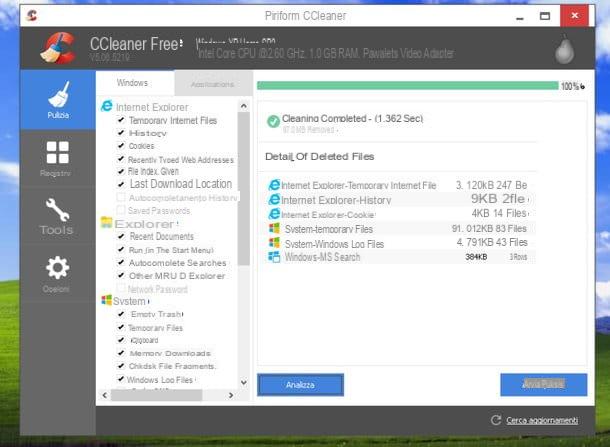Click the pear icon in header

(x=564, y=51)
